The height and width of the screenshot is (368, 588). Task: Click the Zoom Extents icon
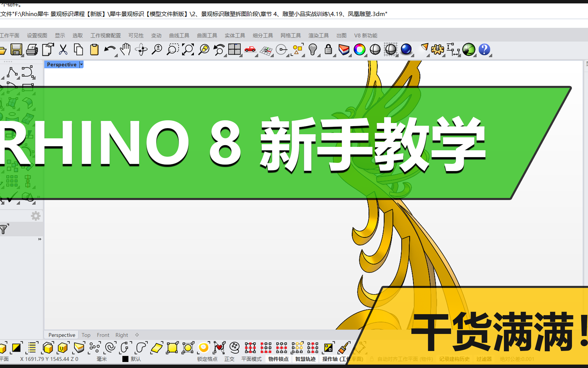coord(188,50)
